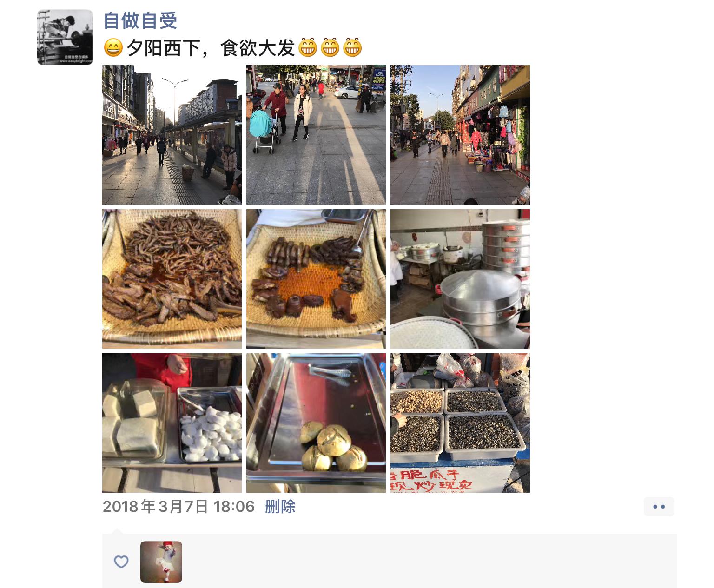View the photo of women pushing a stroller
This screenshot has height=588, width=714.
316,135
